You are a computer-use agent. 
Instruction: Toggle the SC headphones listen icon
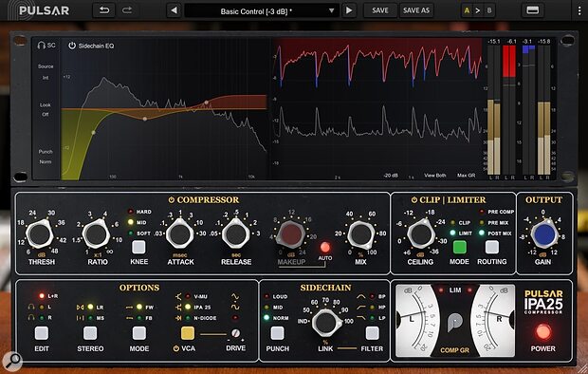(41, 46)
